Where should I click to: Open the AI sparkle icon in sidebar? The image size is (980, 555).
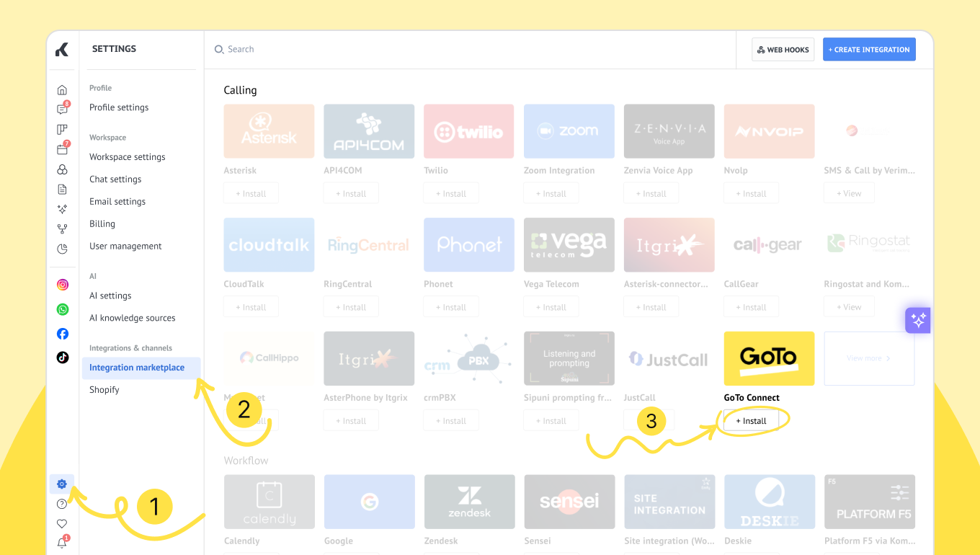tap(62, 209)
